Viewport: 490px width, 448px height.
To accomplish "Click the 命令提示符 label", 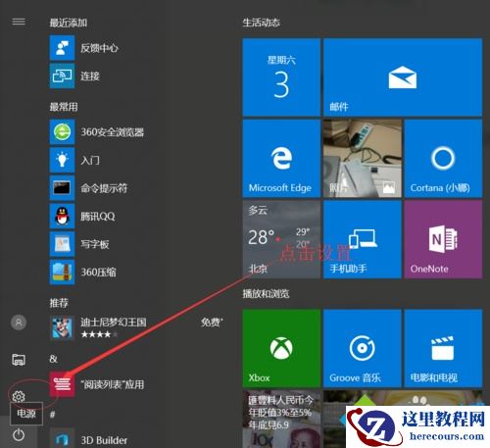I will pyautogui.click(x=104, y=188).
